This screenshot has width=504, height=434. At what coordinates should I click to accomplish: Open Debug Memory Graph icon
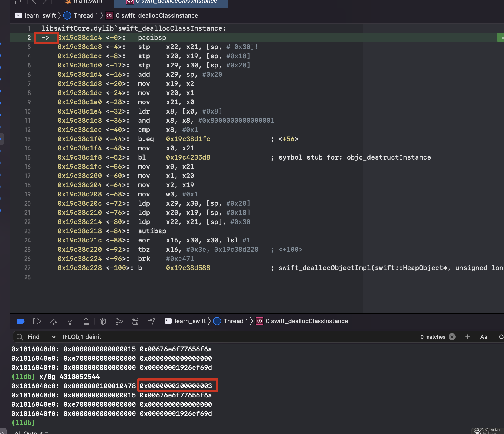point(119,321)
